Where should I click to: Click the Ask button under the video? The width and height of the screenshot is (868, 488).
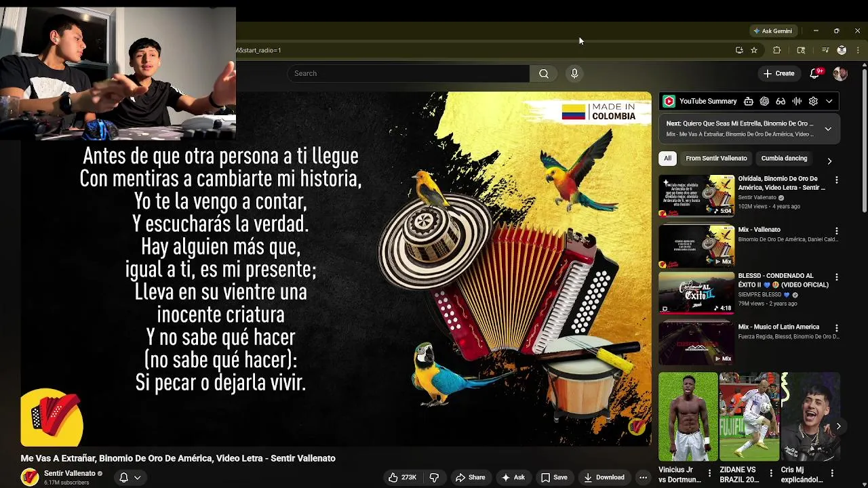coord(513,477)
